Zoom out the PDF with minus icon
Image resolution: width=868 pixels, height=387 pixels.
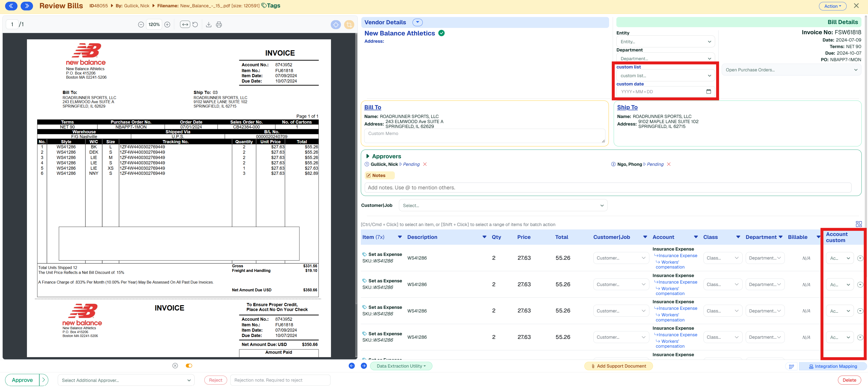pos(141,25)
